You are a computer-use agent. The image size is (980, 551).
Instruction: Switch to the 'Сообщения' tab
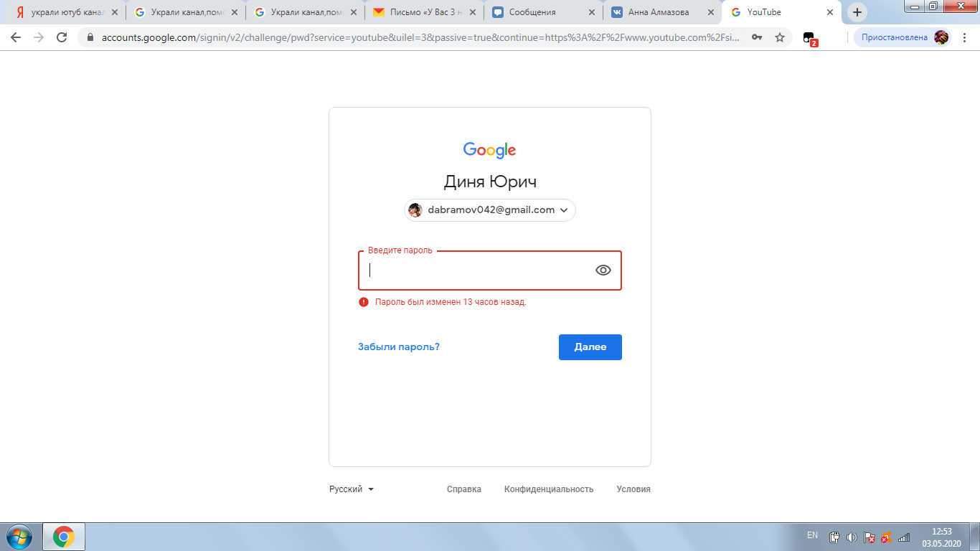[x=542, y=12]
